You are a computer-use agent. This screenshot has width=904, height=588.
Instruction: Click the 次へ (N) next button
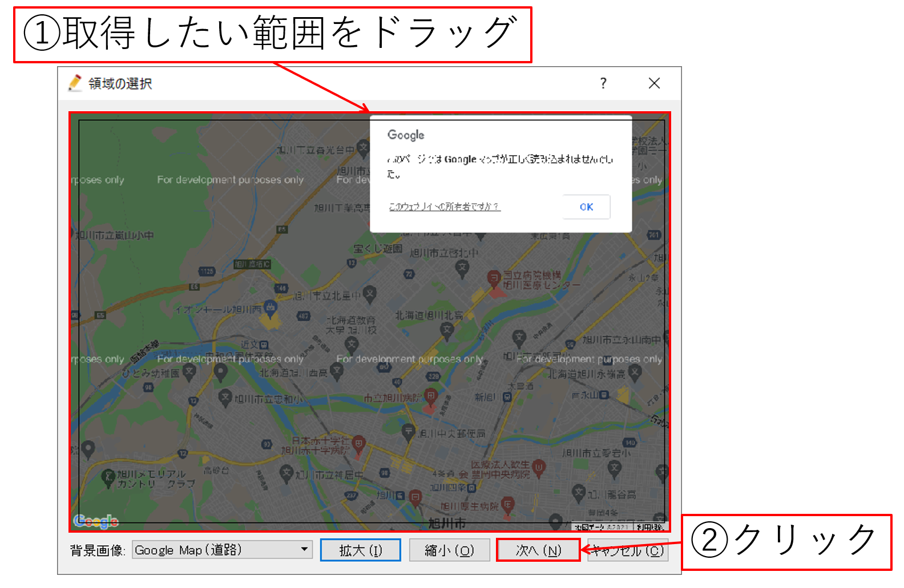coord(538,550)
